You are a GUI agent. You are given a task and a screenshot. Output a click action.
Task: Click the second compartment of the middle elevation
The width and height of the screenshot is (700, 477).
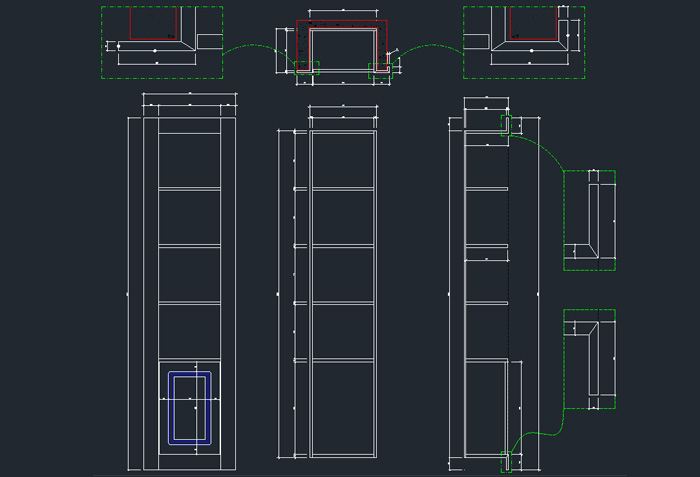tap(342, 216)
